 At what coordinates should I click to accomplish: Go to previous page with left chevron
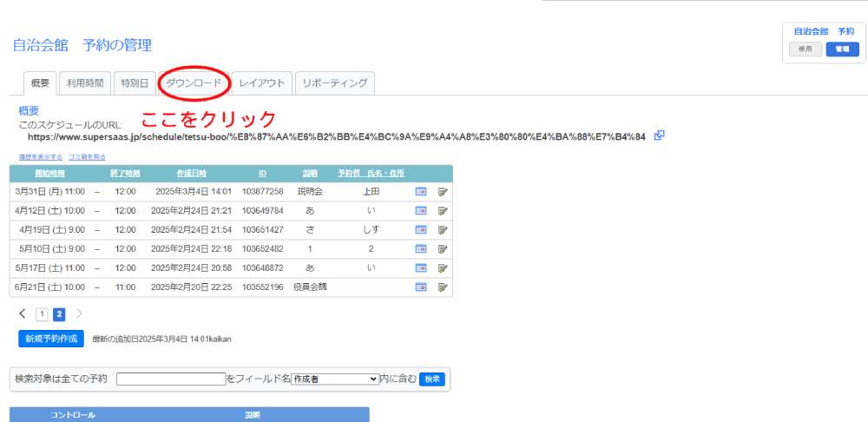(23, 314)
